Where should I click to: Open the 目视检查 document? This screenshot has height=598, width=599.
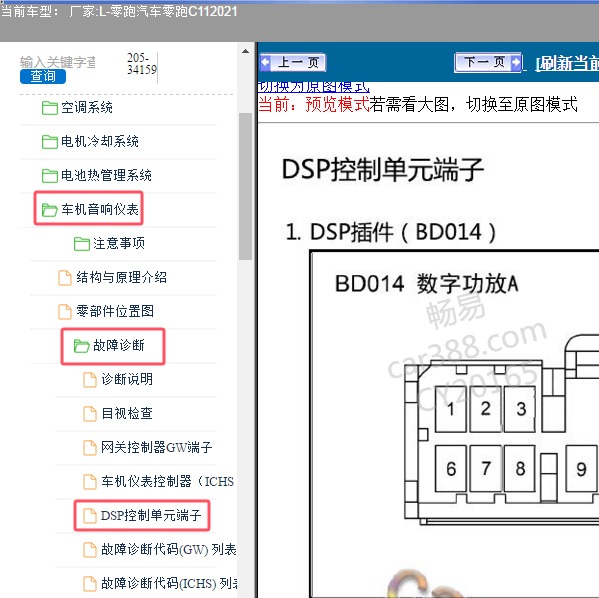[x=127, y=413]
